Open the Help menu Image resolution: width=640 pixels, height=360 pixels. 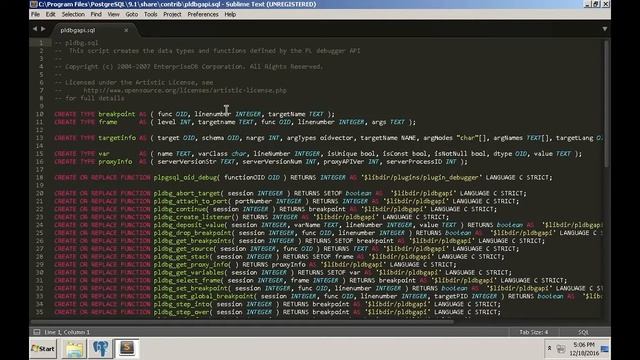[230, 14]
